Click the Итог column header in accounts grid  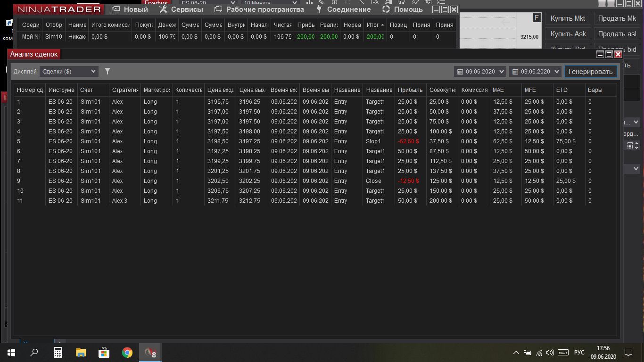[375, 25]
